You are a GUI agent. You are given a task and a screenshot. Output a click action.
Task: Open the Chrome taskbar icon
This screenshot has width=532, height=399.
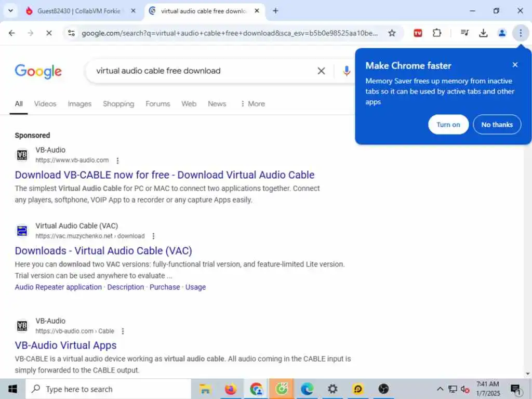pyautogui.click(x=256, y=389)
